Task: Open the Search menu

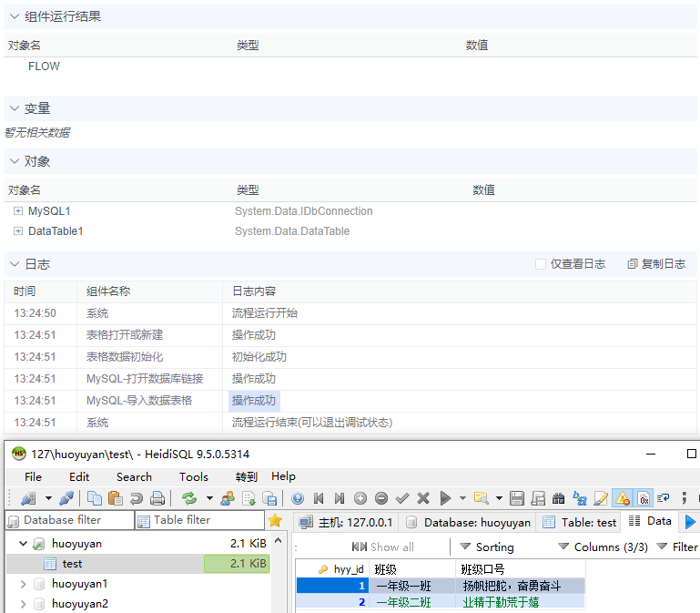Action: (x=134, y=476)
